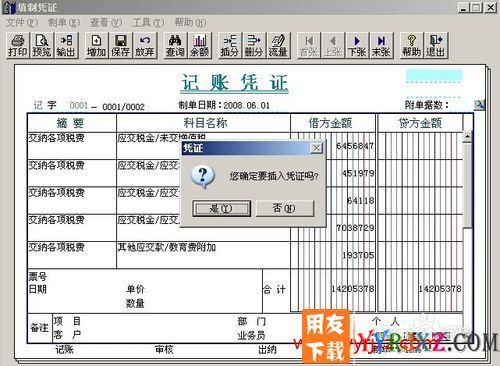
Task: Click the 退出 (Exit) toolbar icon
Action: (436, 45)
